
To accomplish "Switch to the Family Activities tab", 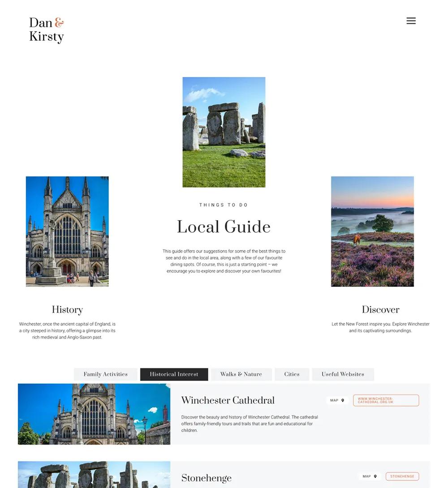I will coord(105,374).
